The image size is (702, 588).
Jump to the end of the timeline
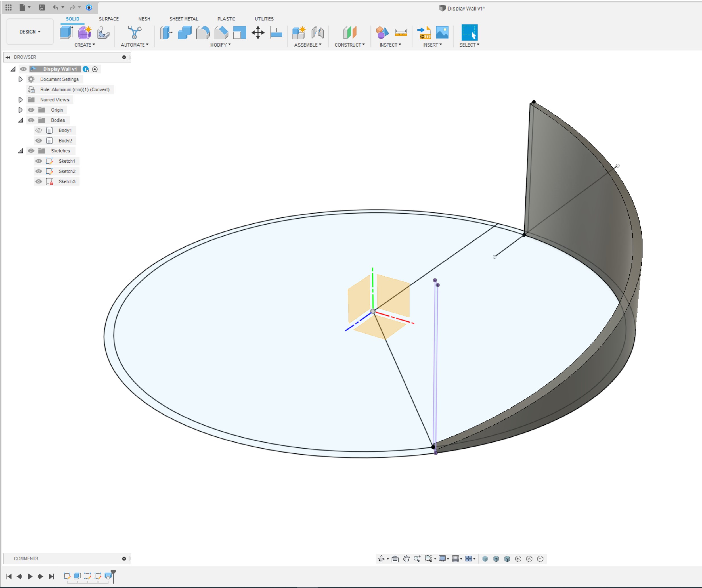[51, 576]
